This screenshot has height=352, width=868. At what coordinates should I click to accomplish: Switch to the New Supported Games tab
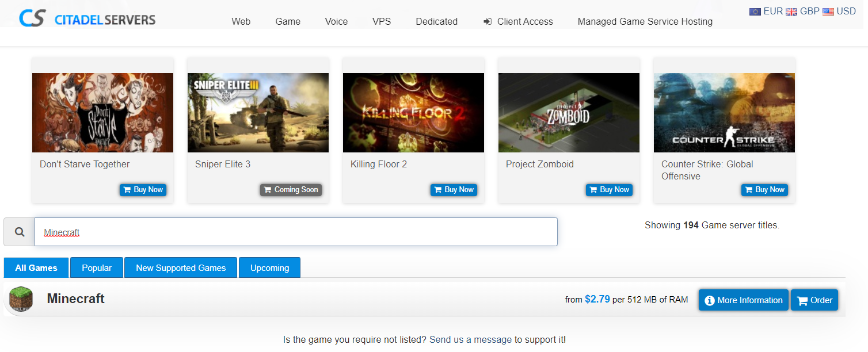click(181, 267)
